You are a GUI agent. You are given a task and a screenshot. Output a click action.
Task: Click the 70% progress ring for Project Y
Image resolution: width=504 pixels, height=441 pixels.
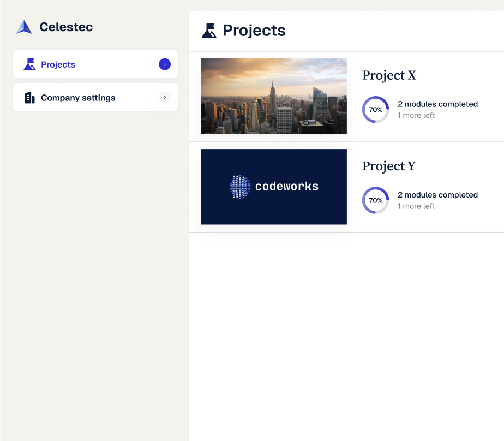point(375,200)
